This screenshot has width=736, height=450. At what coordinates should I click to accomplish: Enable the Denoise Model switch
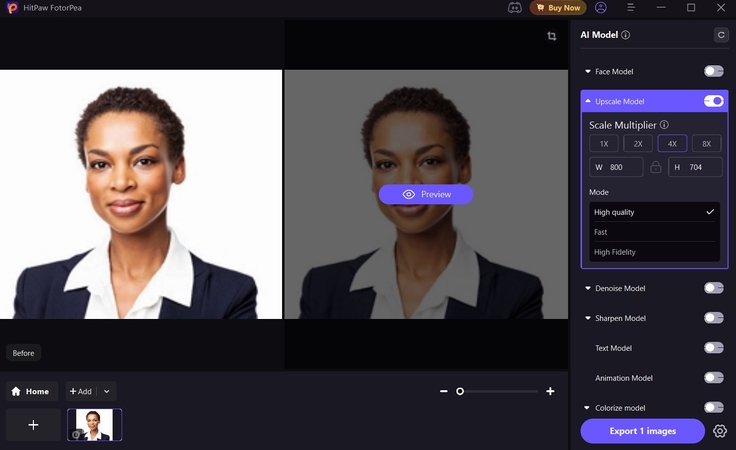point(713,288)
